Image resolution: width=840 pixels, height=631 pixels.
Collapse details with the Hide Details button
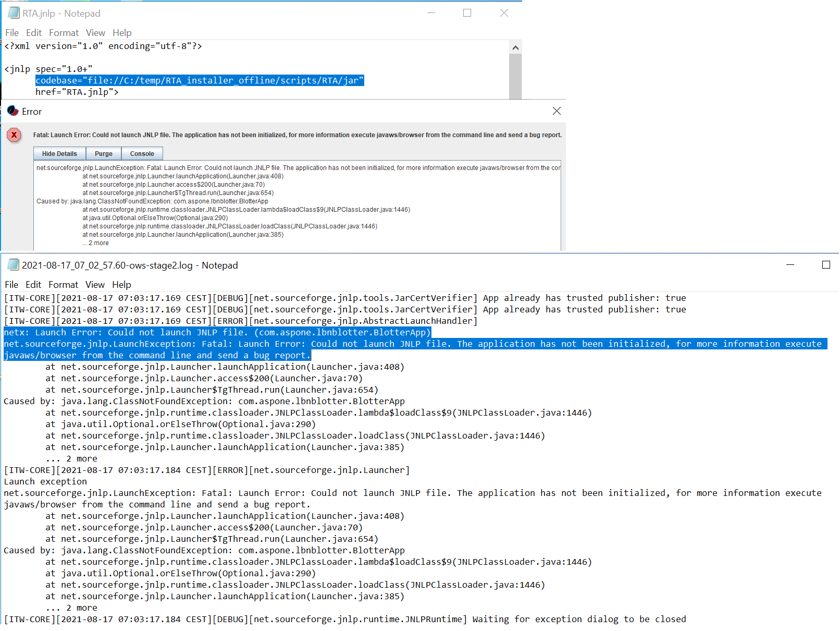coord(59,153)
